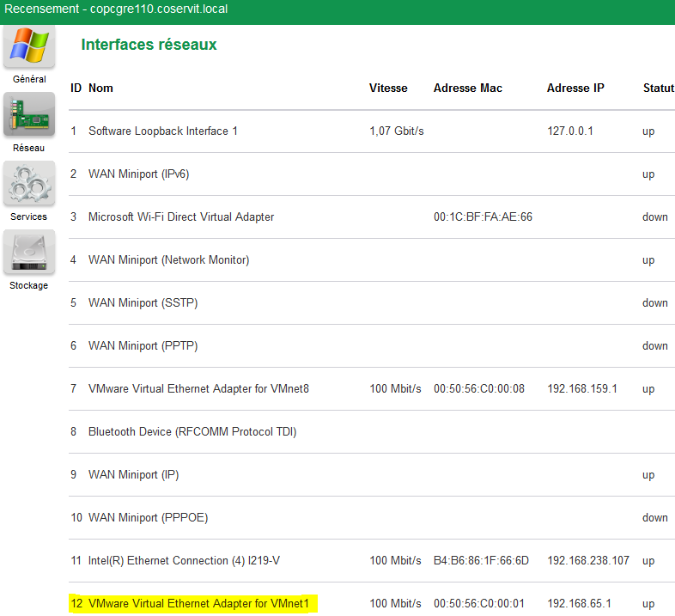The width and height of the screenshot is (675, 616).
Task: Click the ID column header
Action: click(x=76, y=88)
